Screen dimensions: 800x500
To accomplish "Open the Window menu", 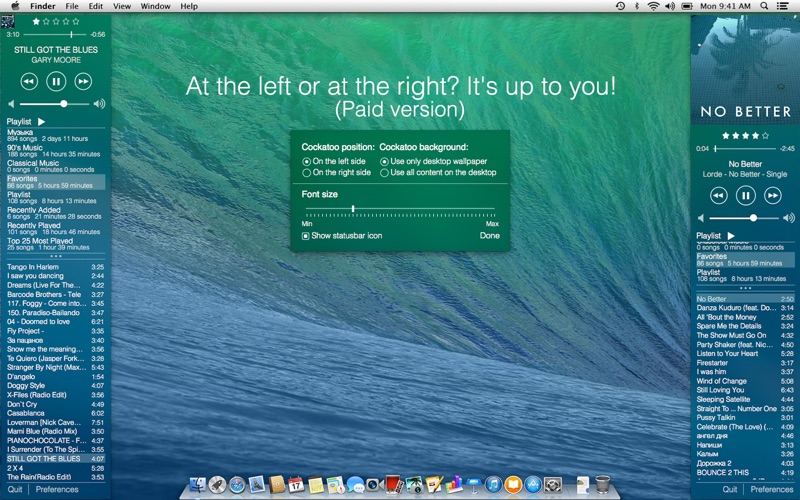I will tap(155, 6).
